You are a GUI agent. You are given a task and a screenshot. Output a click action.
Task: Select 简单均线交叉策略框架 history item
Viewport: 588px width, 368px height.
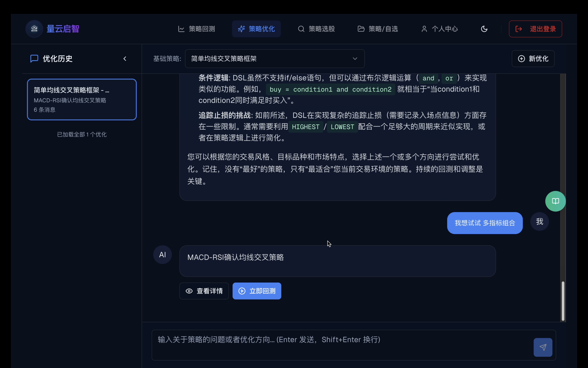(x=82, y=99)
